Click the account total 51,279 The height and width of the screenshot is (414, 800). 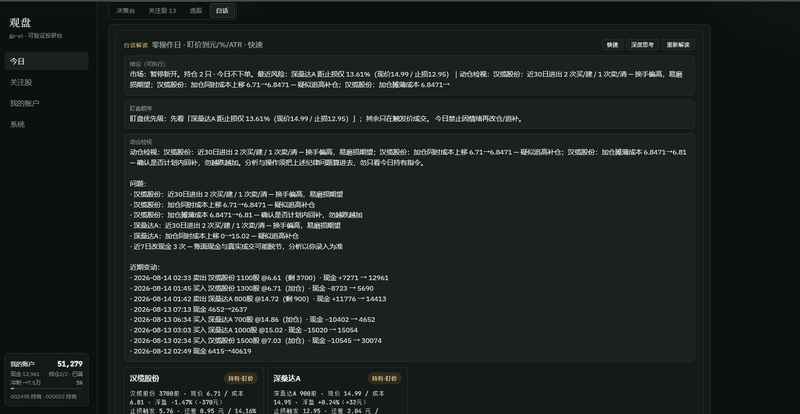pyautogui.click(x=70, y=364)
